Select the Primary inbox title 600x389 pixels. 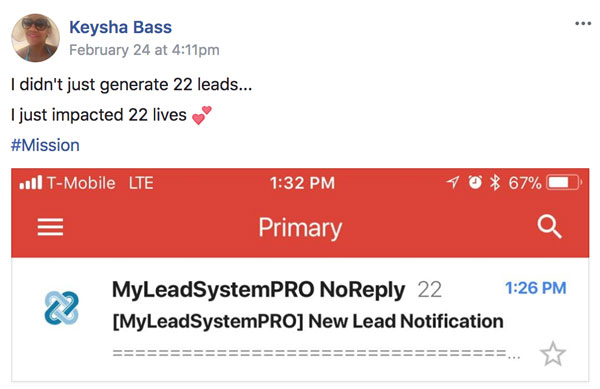(x=300, y=228)
